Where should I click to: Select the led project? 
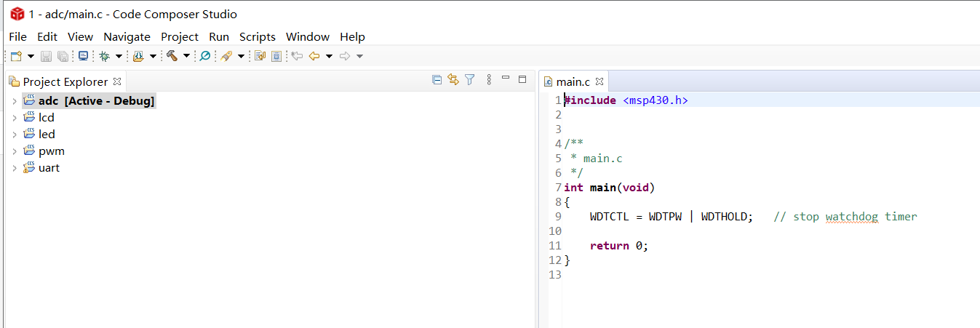[47, 135]
